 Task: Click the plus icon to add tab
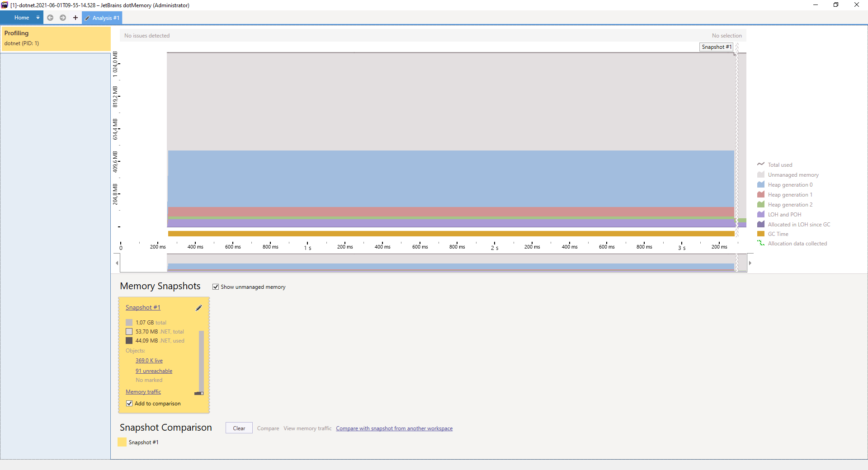75,18
